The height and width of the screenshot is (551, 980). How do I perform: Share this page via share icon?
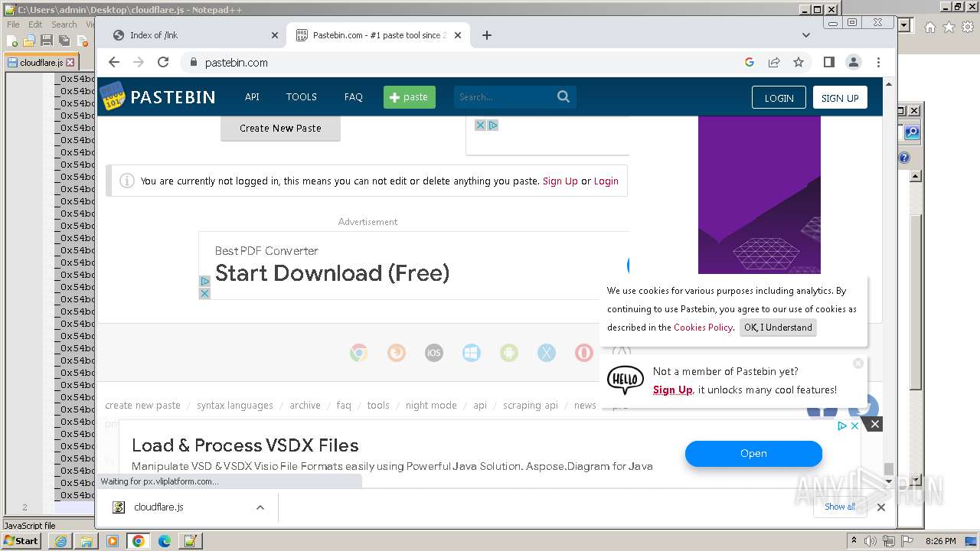coord(774,62)
